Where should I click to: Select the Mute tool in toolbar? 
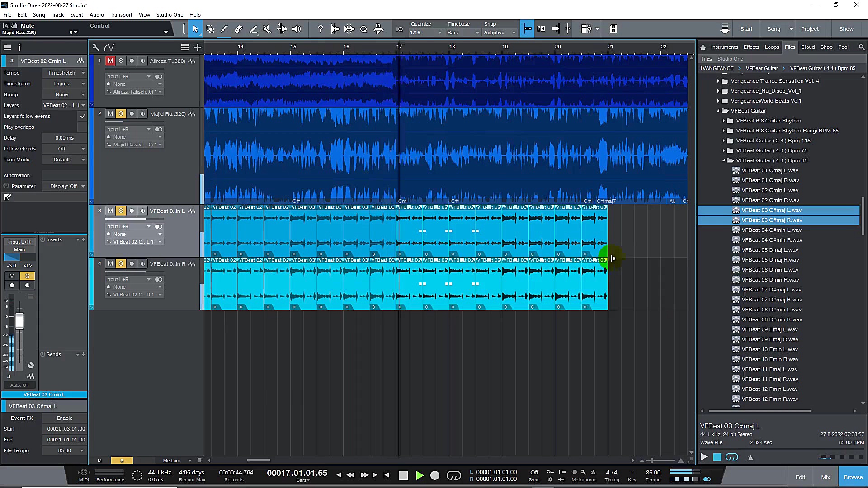267,29
